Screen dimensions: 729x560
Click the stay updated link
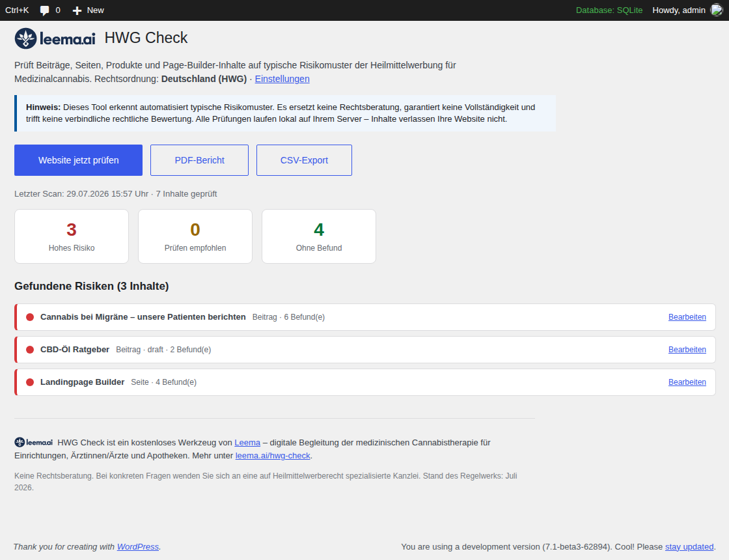(x=689, y=546)
